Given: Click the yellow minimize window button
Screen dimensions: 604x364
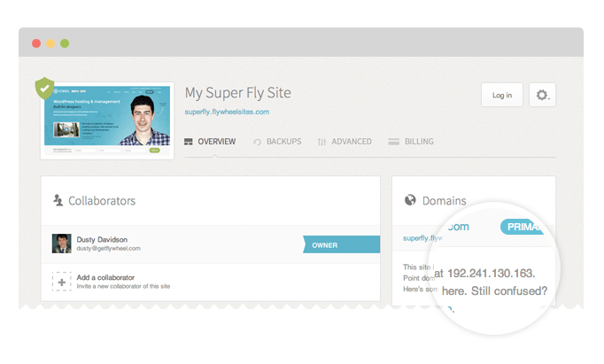Looking at the screenshot, I should point(50,43).
